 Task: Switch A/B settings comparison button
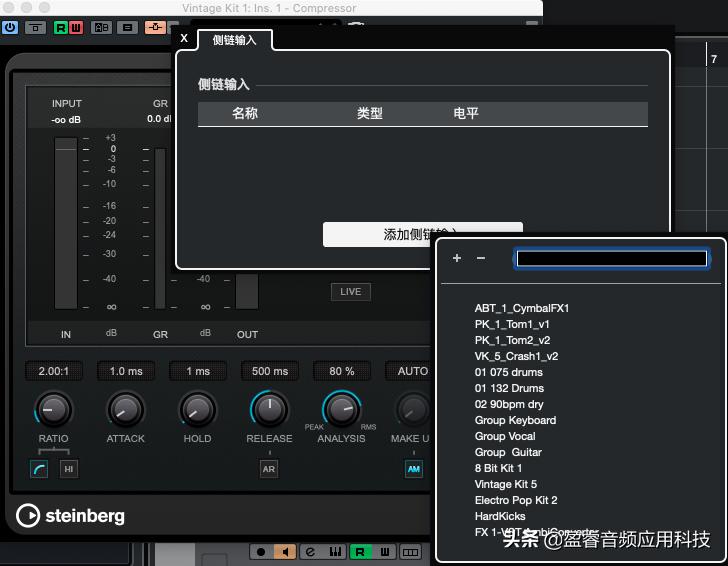(101, 28)
